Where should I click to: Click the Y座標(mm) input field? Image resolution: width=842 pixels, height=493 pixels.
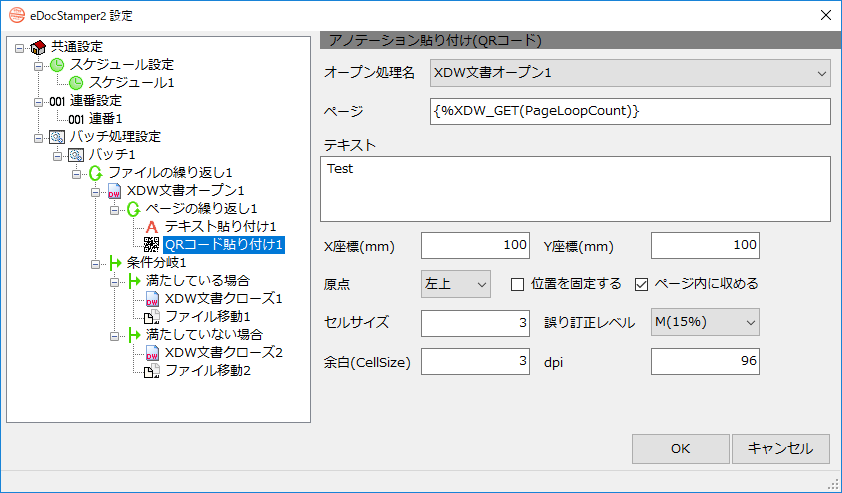click(x=705, y=246)
